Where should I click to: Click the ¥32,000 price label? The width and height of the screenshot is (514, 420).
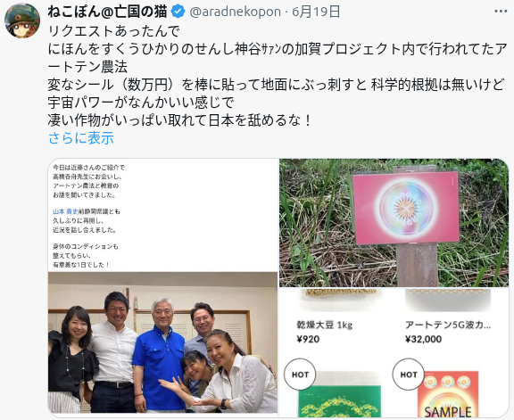click(x=423, y=339)
